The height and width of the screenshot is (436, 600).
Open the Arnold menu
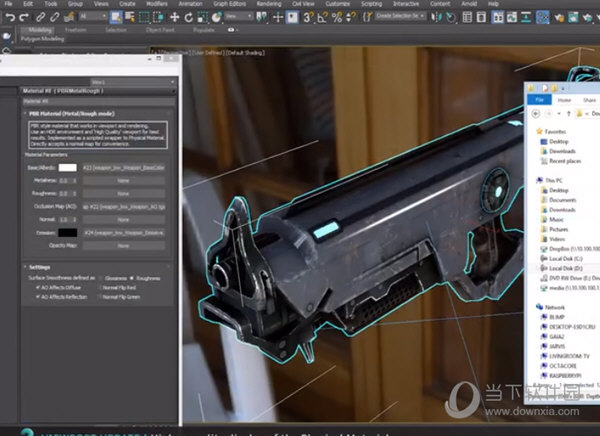469,4
